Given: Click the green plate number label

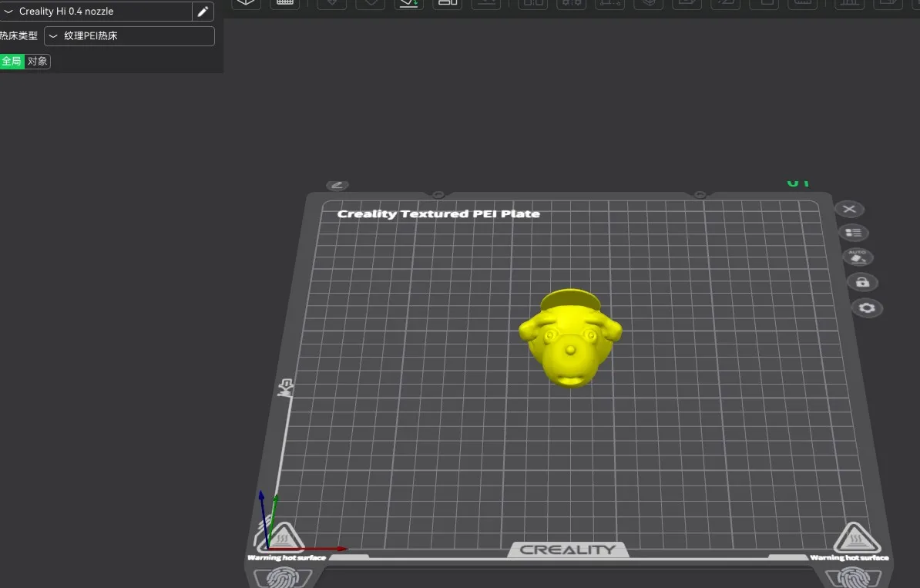Looking at the screenshot, I should pos(797,183).
